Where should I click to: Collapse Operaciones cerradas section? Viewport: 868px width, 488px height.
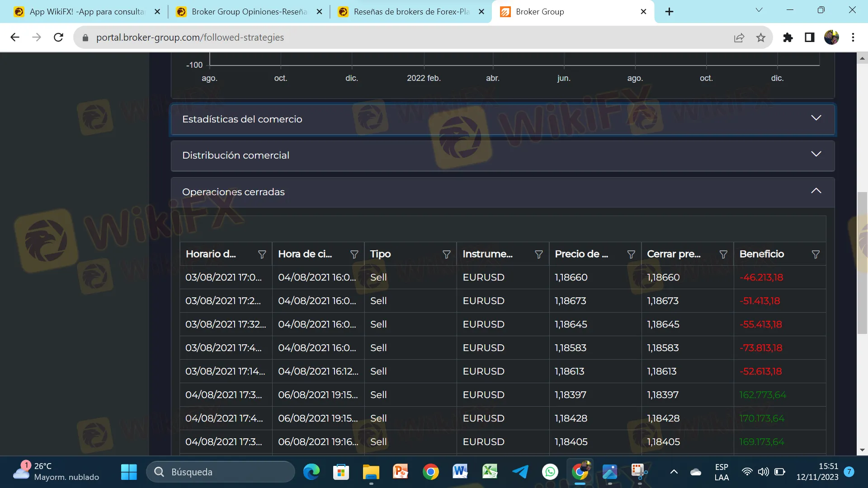pos(816,191)
